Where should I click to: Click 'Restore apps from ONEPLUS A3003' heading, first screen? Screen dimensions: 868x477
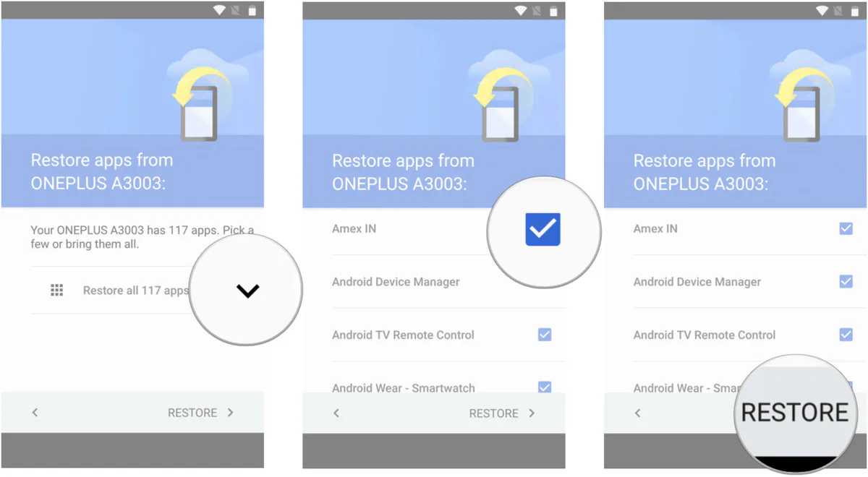102,171
